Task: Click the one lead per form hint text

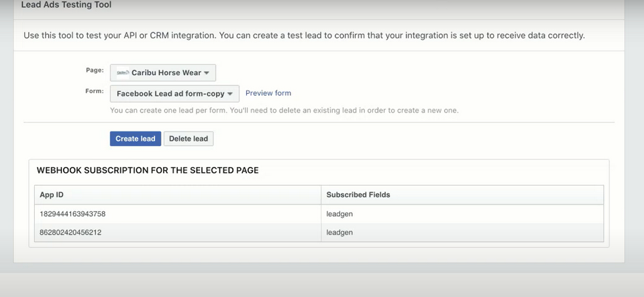Action: 284,110
